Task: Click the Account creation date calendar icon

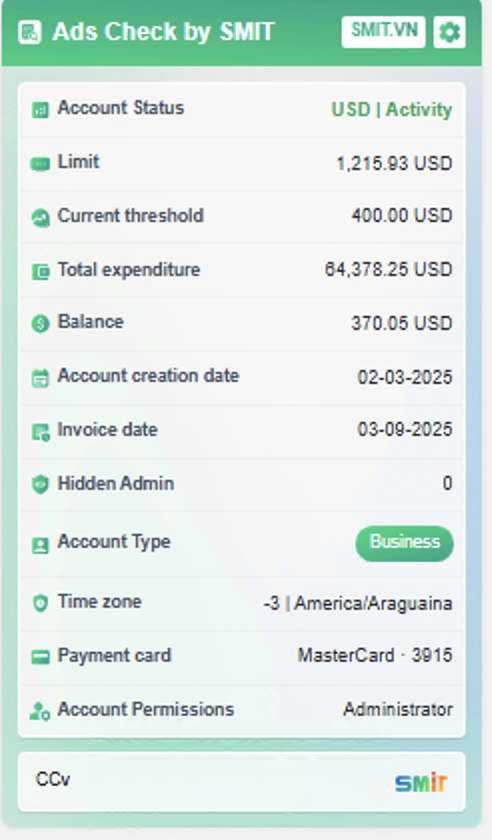Action: (x=40, y=378)
